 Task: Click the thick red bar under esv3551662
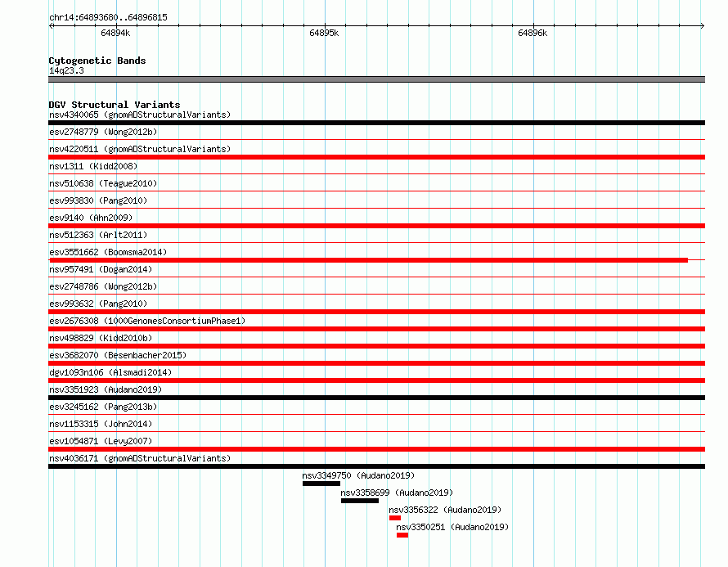(x=369, y=260)
